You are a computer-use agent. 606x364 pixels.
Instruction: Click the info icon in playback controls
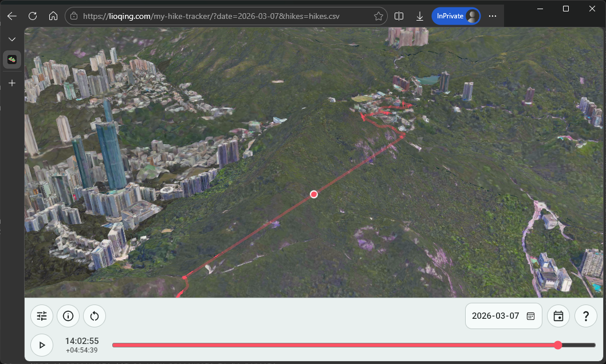68,316
